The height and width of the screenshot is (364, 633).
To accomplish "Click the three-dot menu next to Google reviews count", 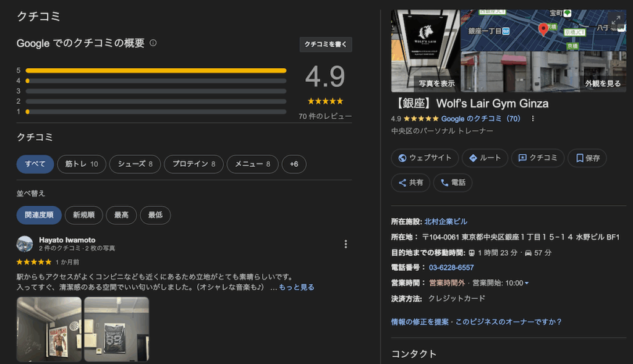I will [533, 119].
